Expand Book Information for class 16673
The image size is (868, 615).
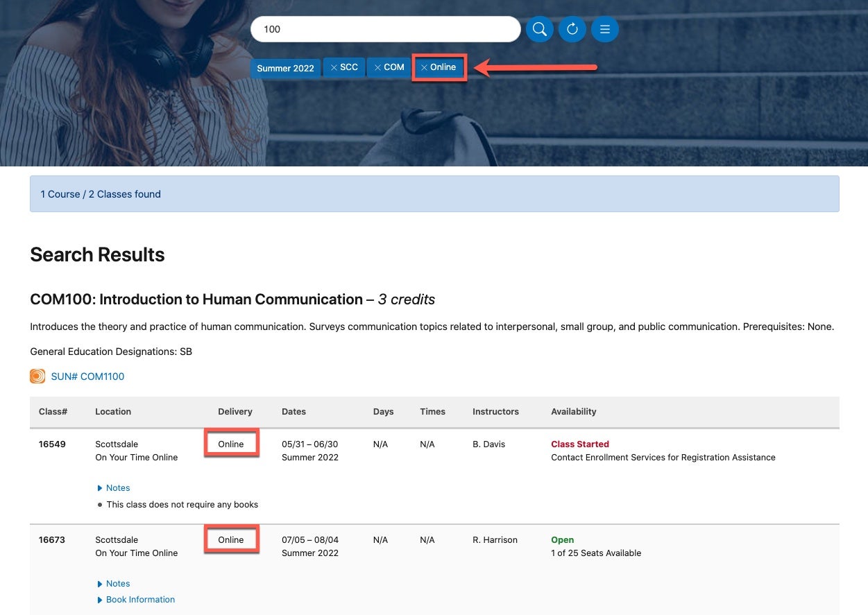click(136, 600)
